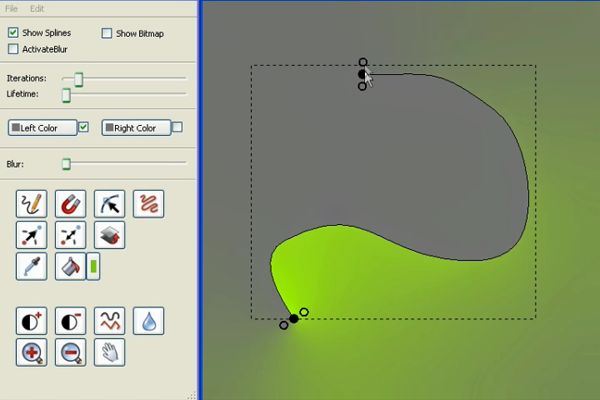
Task: Click the Lifetime slider handle
Action: click(66, 95)
